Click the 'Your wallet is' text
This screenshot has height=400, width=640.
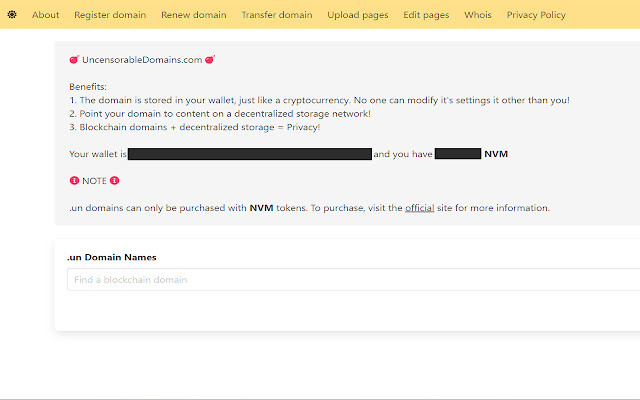coord(98,154)
